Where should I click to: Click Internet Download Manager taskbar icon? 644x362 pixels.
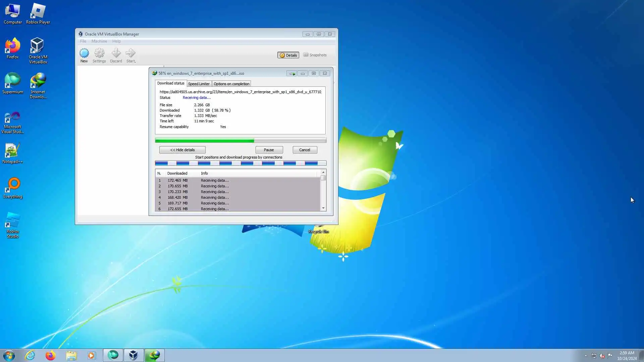coord(155,355)
